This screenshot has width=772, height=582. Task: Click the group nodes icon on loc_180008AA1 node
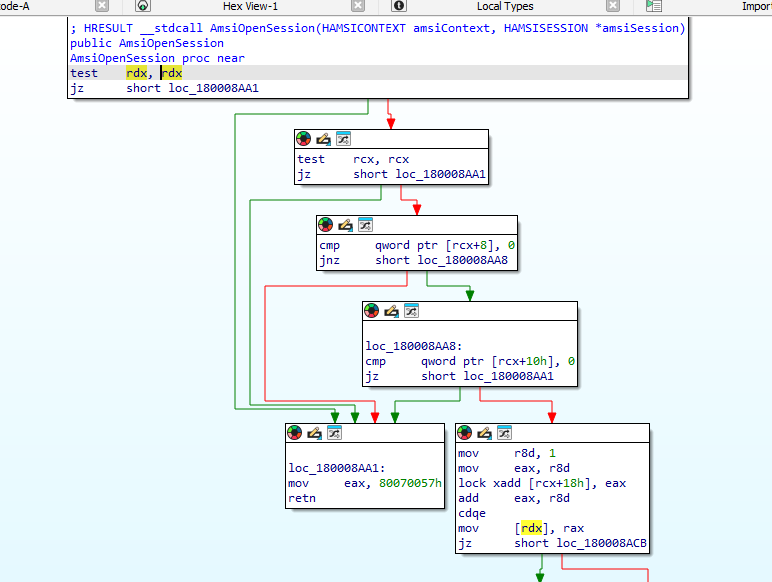click(x=334, y=433)
